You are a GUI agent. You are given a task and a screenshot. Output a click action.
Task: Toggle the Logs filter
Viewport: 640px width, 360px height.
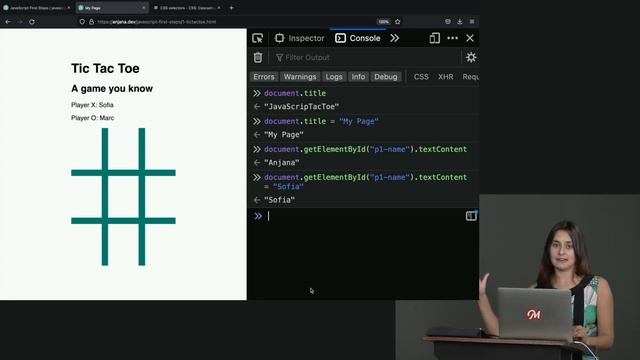pyautogui.click(x=333, y=77)
